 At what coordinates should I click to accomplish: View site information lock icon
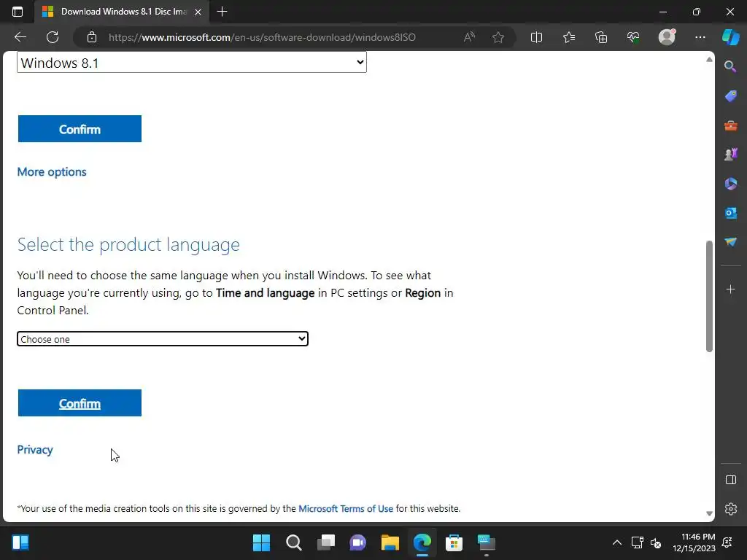coord(92,37)
